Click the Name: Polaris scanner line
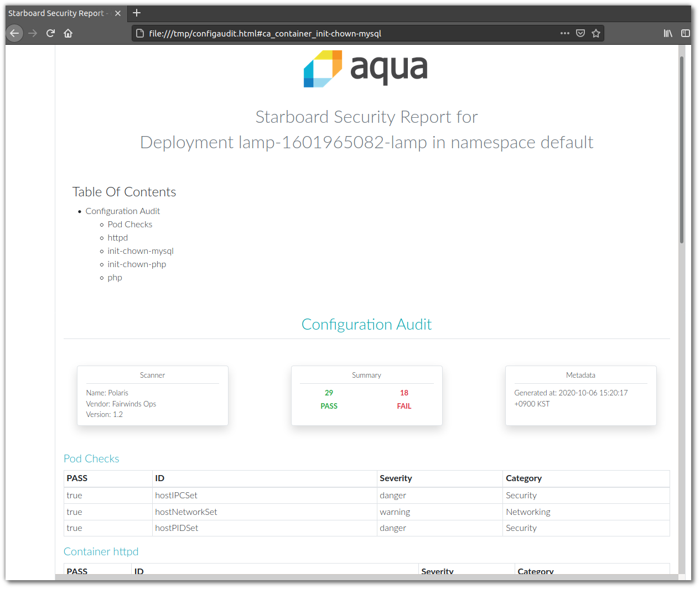 (107, 393)
